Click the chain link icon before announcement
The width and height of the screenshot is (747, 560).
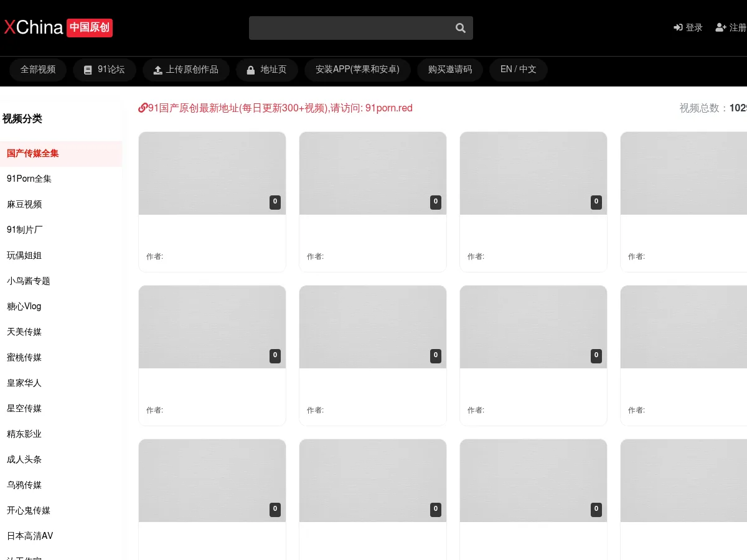click(x=143, y=108)
